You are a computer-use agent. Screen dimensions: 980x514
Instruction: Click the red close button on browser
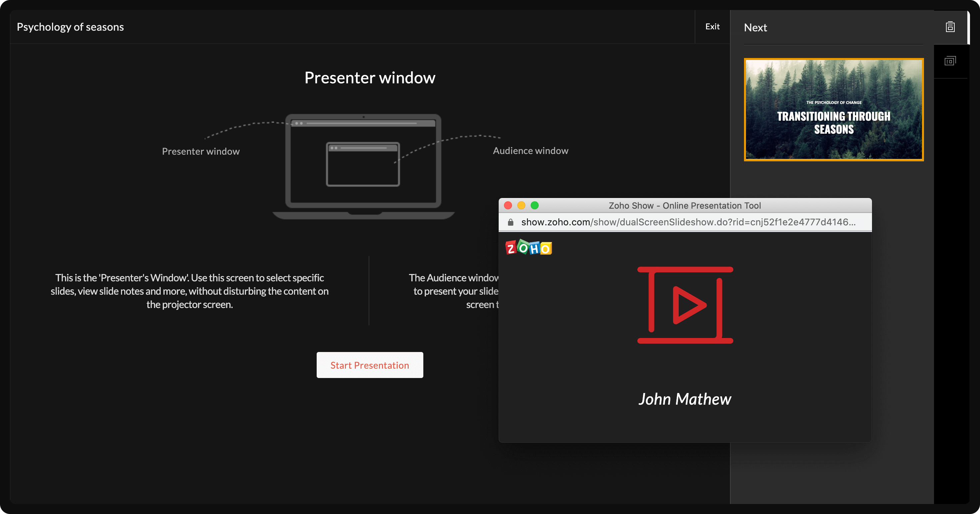(x=508, y=206)
